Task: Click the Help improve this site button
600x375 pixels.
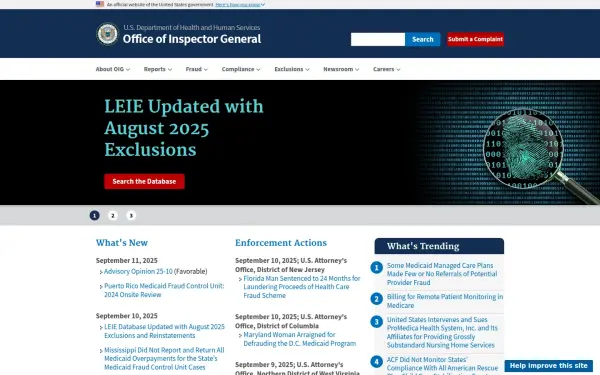Action: (548, 366)
